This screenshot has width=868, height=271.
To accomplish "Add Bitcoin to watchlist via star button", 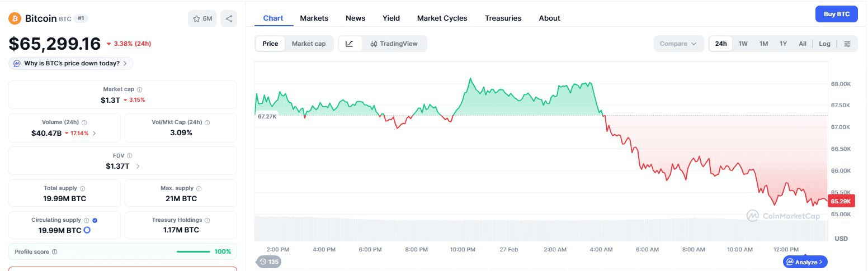I will click(x=202, y=18).
